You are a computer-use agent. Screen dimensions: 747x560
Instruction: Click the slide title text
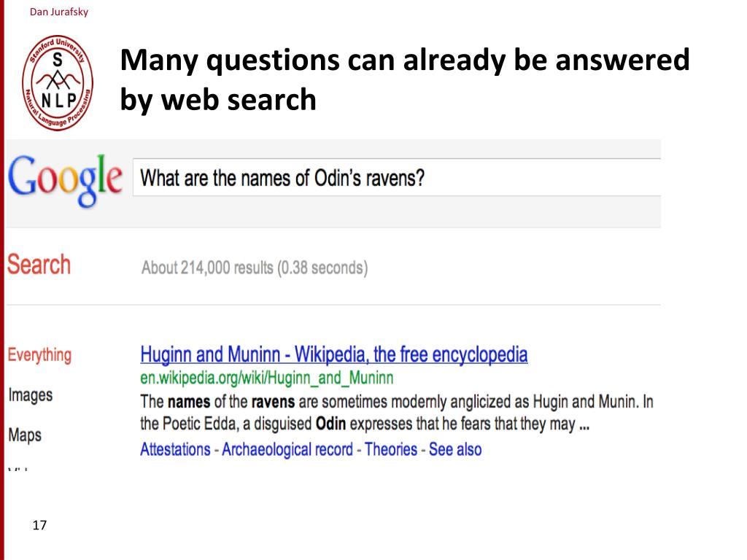[404, 79]
